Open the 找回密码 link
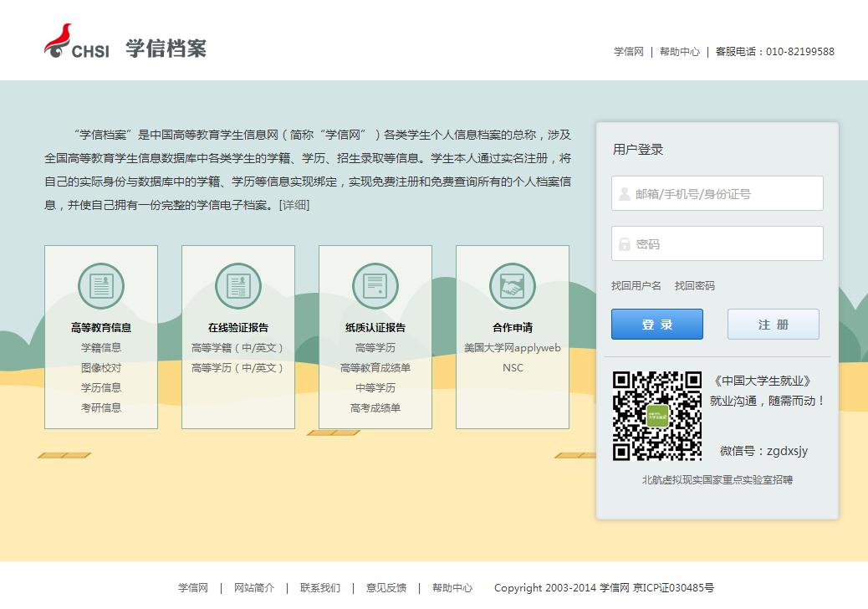This screenshot has height=609, width=868. pos(695,285)
